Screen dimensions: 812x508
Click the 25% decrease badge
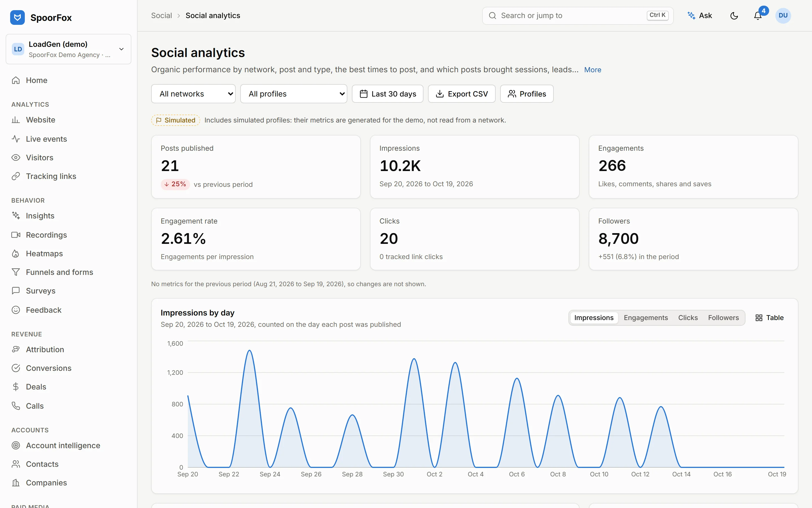(175, 184)
